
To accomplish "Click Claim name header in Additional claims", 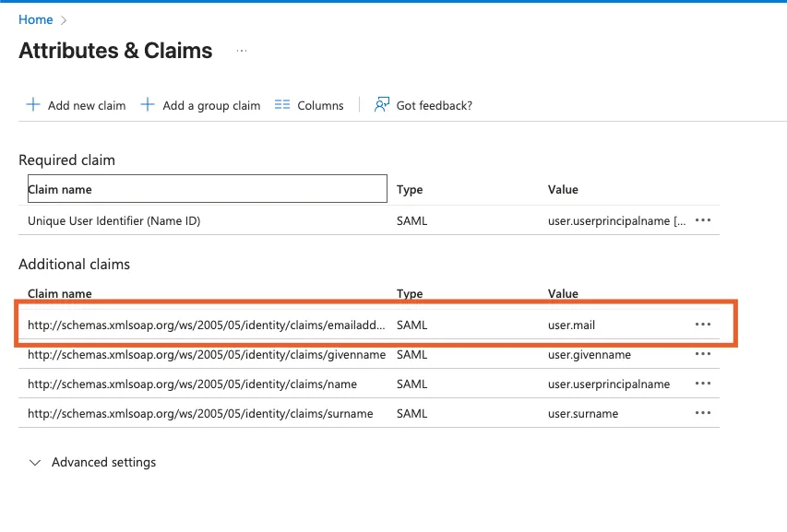I will pos(60,293).
